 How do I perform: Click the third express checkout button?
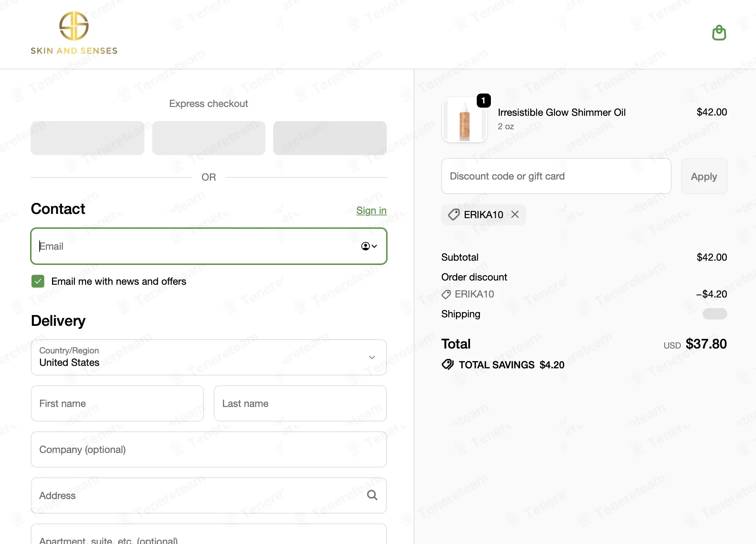click(330, 138)
